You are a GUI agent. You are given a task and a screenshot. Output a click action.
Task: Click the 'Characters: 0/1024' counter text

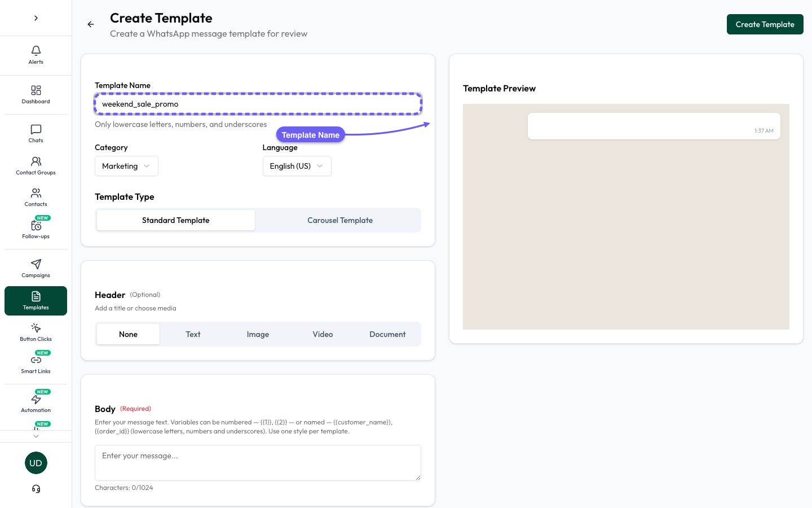point(123,488)
